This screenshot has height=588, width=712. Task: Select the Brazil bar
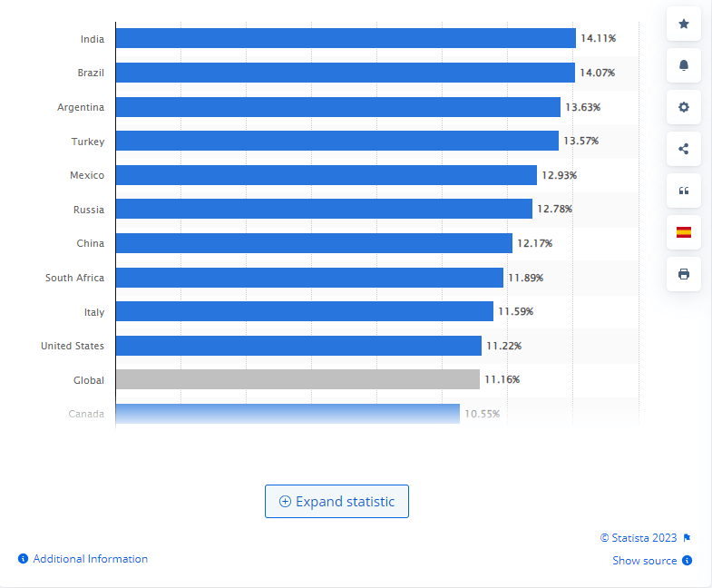pos(345,73)
